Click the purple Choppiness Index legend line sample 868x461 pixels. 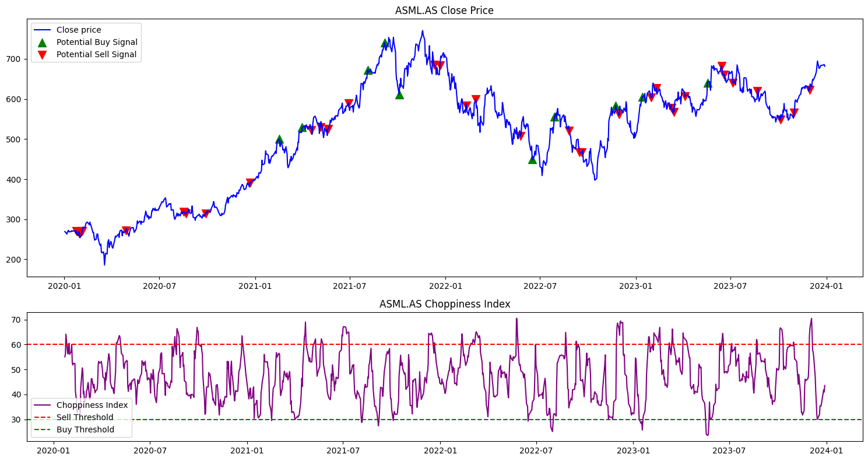pyautogui.click(x=42, y=405)
